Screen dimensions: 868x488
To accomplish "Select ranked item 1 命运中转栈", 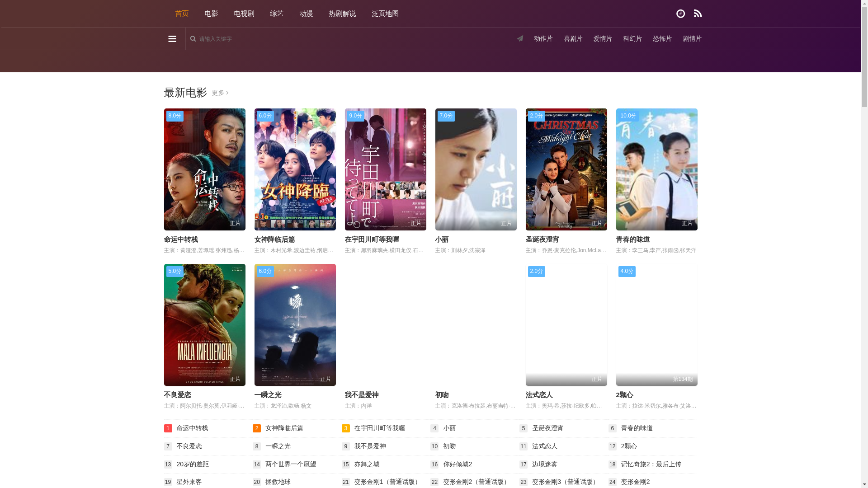I will 192,428.
